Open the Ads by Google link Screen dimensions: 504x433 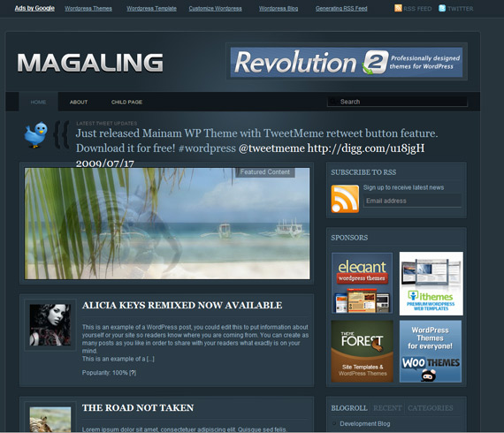[34, 8]
